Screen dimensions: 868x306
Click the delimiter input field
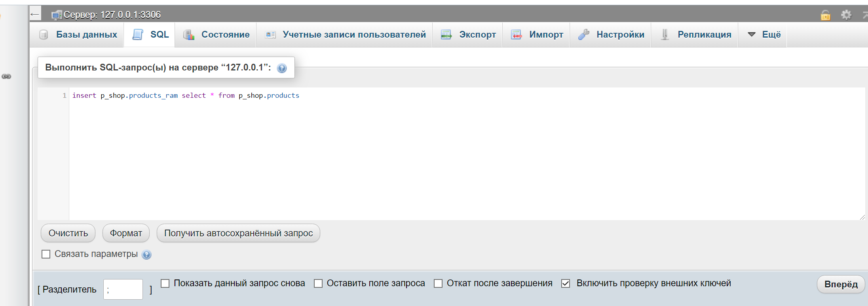pos(123,289)
